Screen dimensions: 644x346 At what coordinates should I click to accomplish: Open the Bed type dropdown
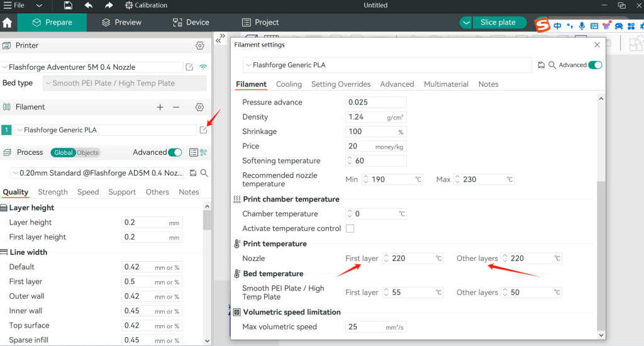125,83
